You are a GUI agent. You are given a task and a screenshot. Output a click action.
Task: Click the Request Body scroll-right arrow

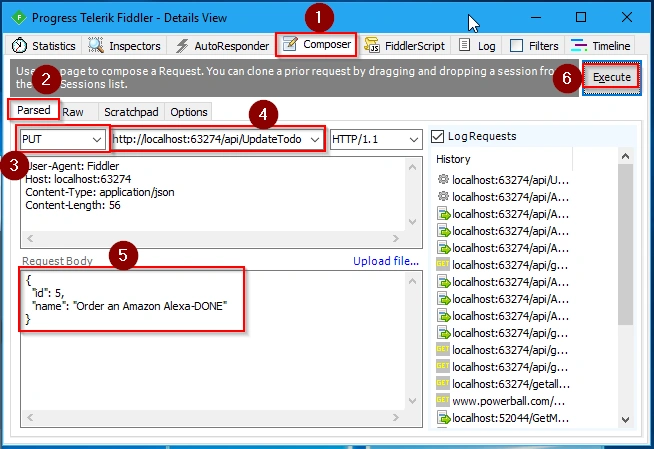pos(396,417)
